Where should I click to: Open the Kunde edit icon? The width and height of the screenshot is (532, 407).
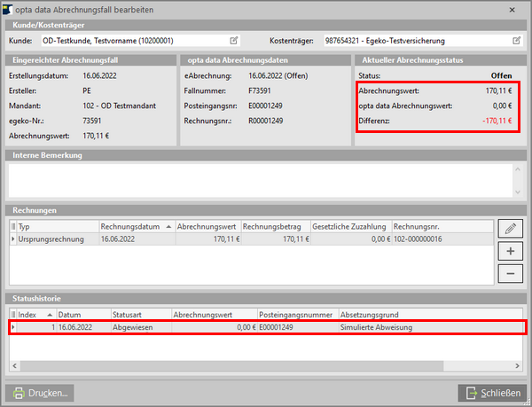(x=234, y=41)
